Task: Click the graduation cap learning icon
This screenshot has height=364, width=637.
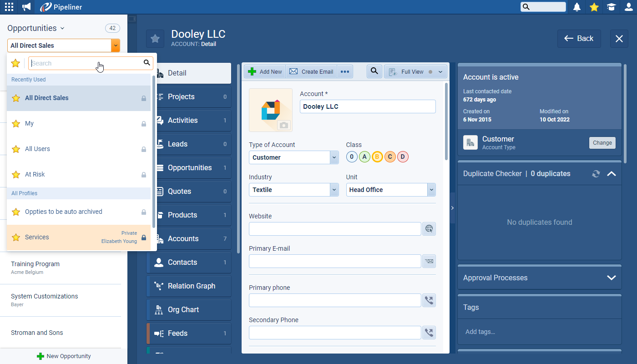Action: [611, 7]
